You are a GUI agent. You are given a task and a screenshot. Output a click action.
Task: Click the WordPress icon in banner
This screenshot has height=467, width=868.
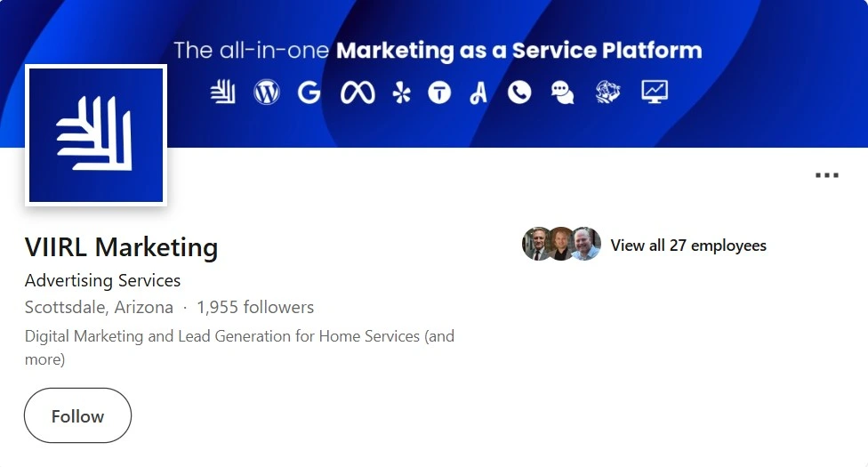266,92
